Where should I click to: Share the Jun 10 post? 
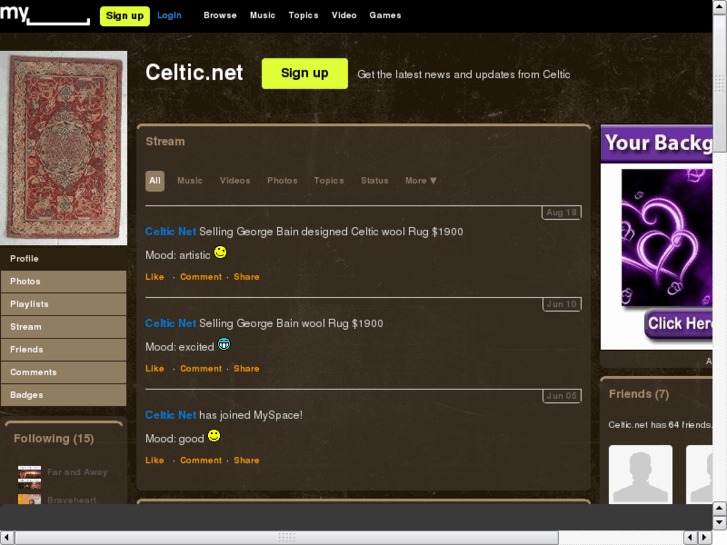point(246,369)
